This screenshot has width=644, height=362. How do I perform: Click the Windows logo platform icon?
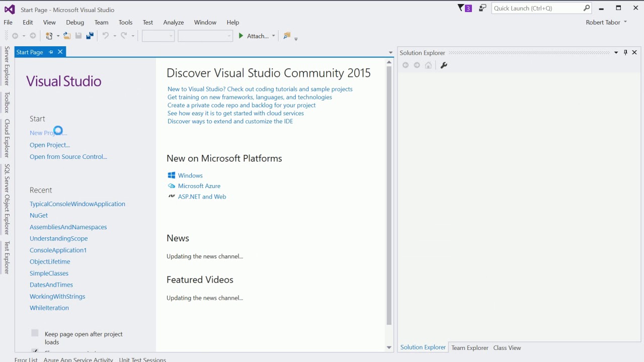coord(172,175)
